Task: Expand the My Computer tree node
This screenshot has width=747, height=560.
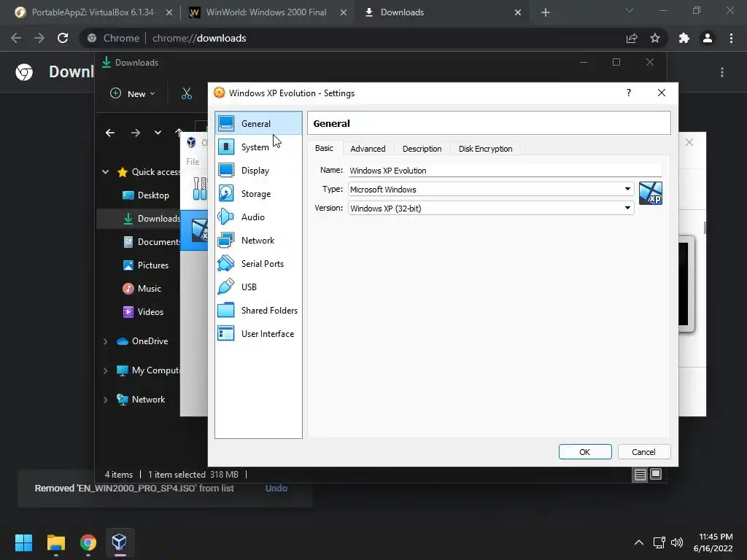Action: 105,370
